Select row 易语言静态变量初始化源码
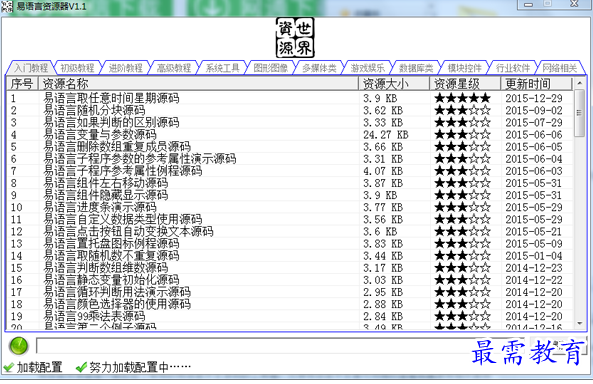593x384 pixels. click(x=290, y=280)
